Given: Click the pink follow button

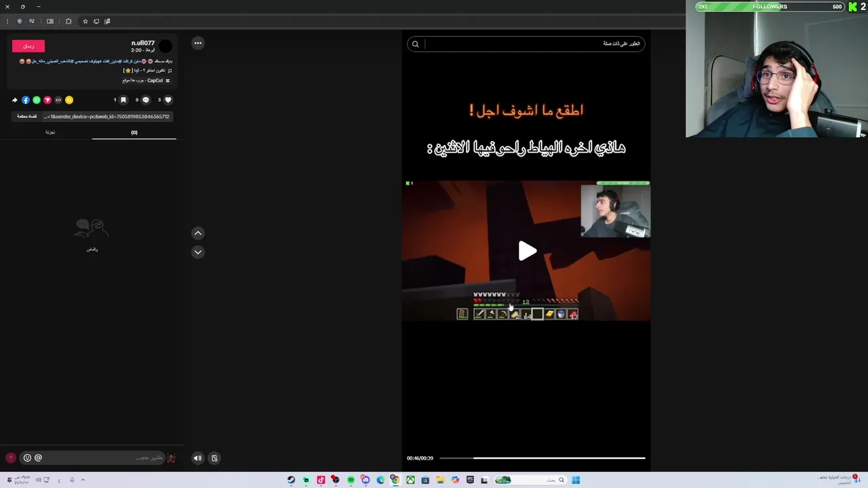Looking at the screenshot, I should click(28, 46).
